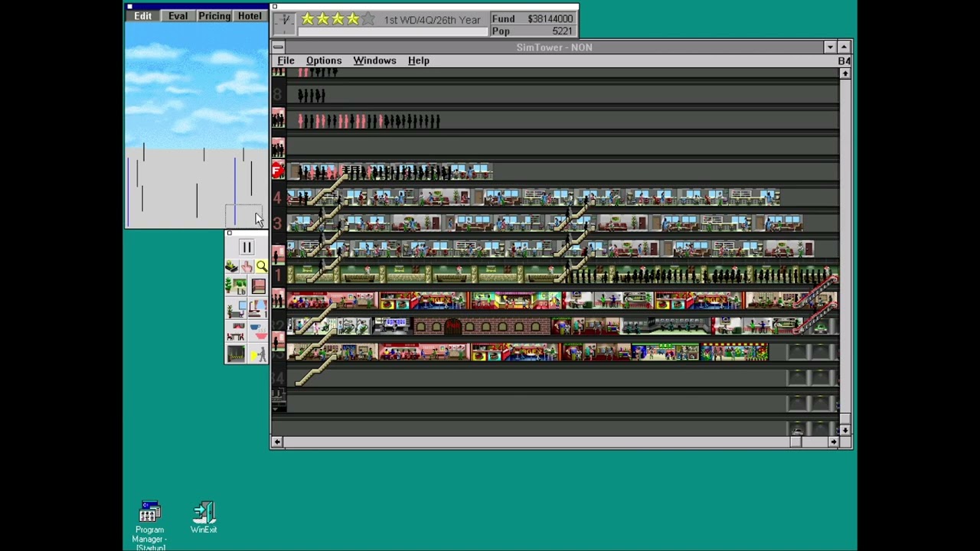Click the floor 4 number label
The height and width of the screenshot is (551, 980).
pyautogui.click(x=278, y=198)
